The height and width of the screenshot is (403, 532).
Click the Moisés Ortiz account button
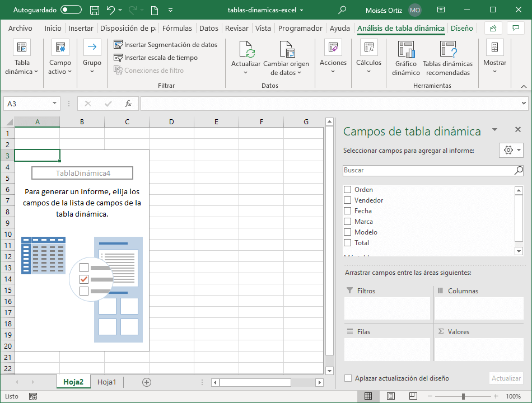click(393, 10)
